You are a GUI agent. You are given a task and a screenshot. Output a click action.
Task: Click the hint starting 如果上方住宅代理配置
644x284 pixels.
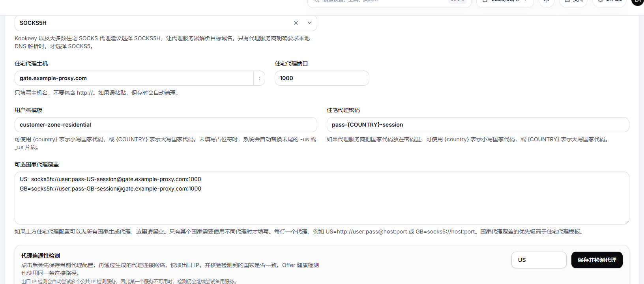pos(300,232)
